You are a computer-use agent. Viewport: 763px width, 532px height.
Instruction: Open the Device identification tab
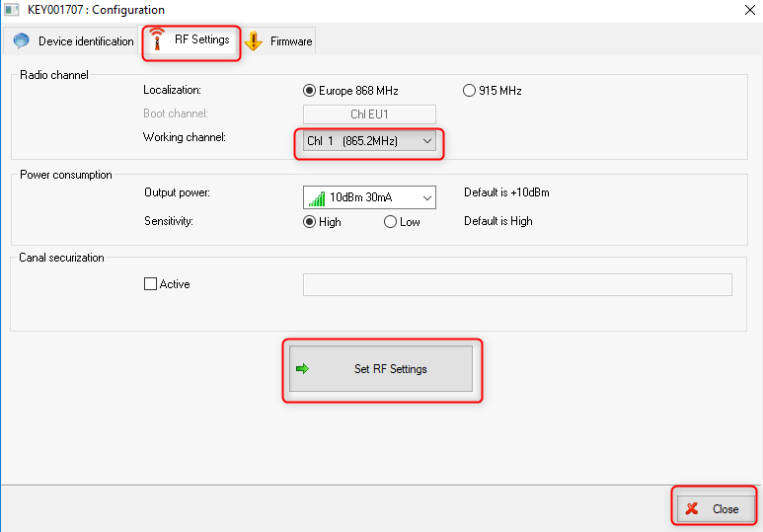click(73, 40)
